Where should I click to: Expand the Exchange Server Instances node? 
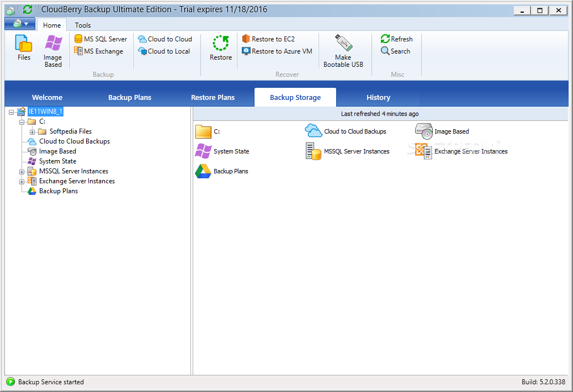coord(22,182)
